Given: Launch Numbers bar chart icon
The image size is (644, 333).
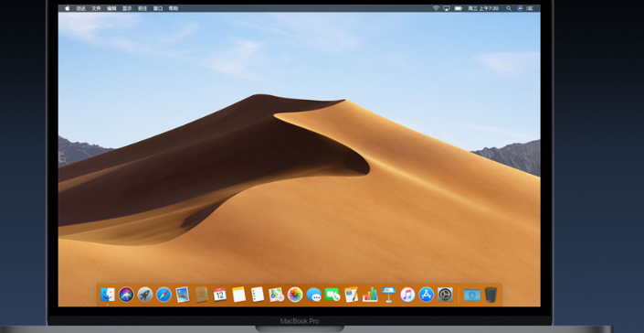Looking at the screenshot, I should click(x=370, y=295).
